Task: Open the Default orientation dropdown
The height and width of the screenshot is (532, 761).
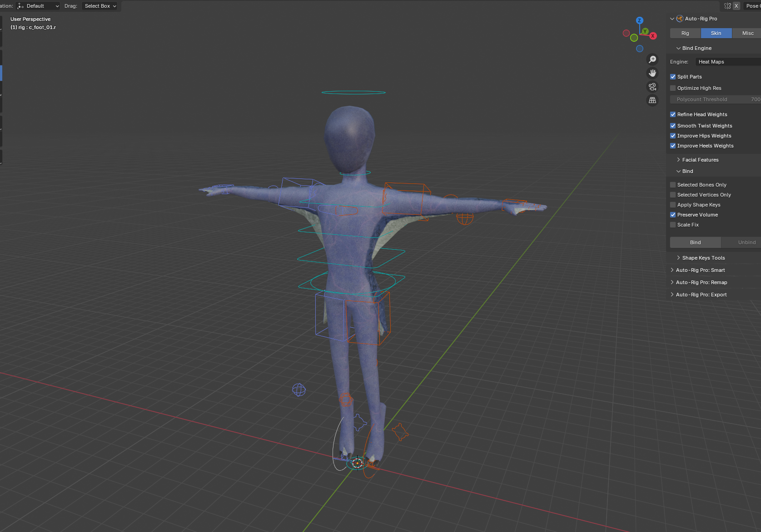Action: tap(38, 6)
